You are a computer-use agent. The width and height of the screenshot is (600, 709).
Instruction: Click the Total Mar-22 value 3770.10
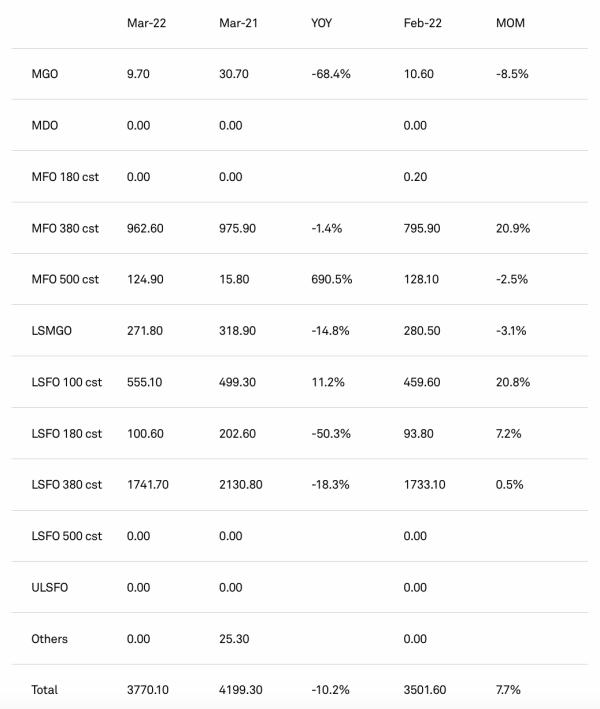pos(149,690)
